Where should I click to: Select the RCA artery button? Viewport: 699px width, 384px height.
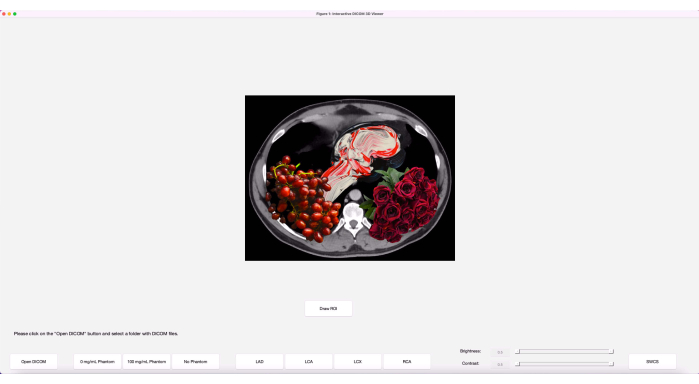(x=407, y=362)
